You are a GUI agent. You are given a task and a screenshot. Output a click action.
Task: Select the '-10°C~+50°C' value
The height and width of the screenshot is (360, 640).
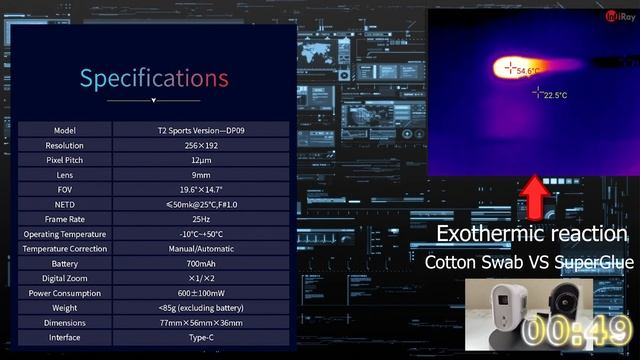tap(201, 234)
